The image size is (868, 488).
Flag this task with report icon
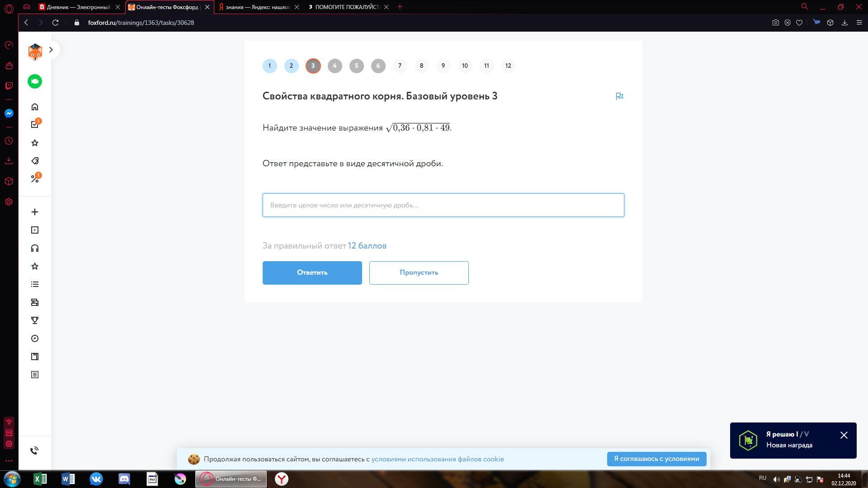[x=619, y=96]
